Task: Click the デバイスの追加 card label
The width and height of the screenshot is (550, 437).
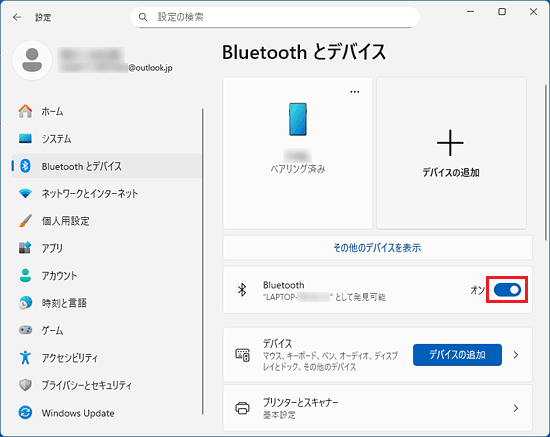Action: click(x=451, y=173)
